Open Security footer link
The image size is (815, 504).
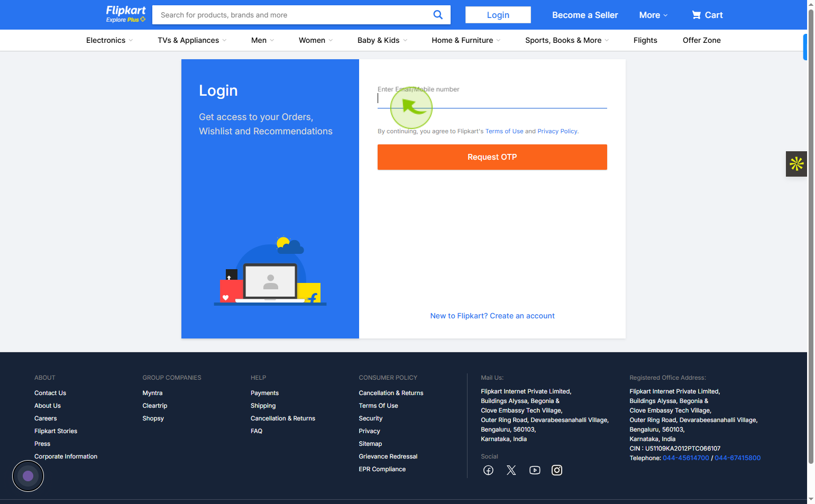pos(370,418)
